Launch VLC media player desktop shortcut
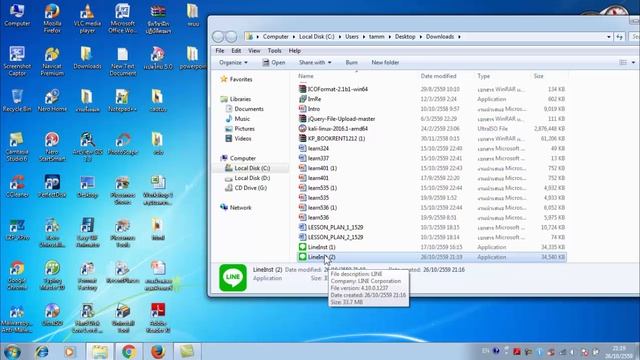 point(87,18)
